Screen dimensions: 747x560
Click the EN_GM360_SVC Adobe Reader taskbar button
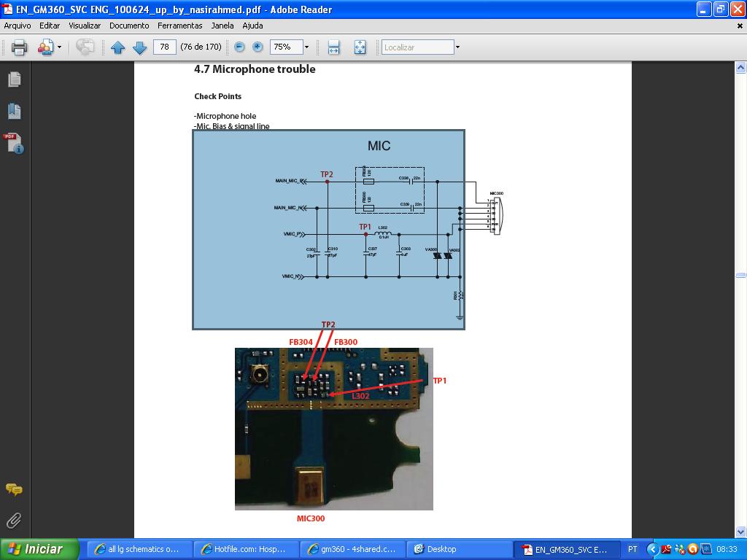point(567,550)
